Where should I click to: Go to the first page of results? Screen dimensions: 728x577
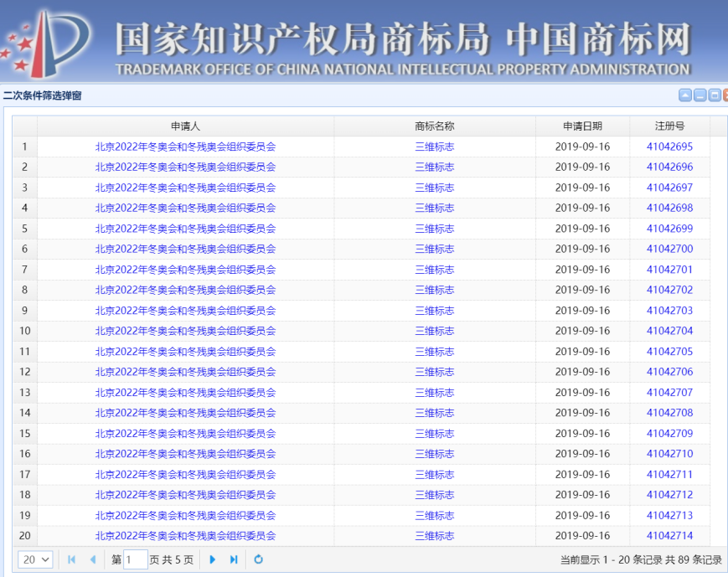point(71,559)
